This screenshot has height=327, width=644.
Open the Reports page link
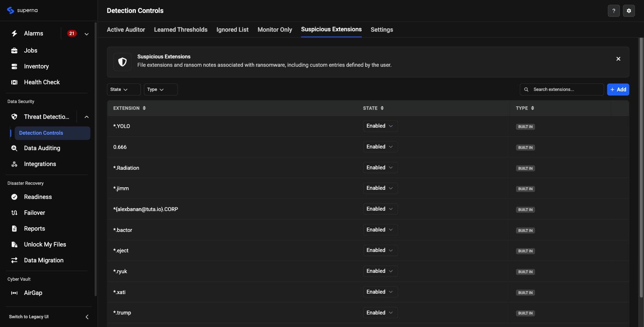[x=35, y=229]
